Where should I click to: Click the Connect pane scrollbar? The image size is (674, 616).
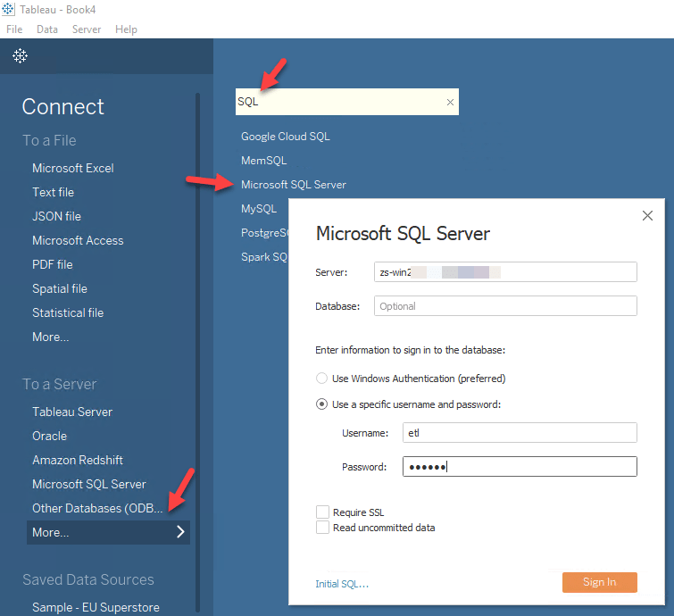[197, 353]
